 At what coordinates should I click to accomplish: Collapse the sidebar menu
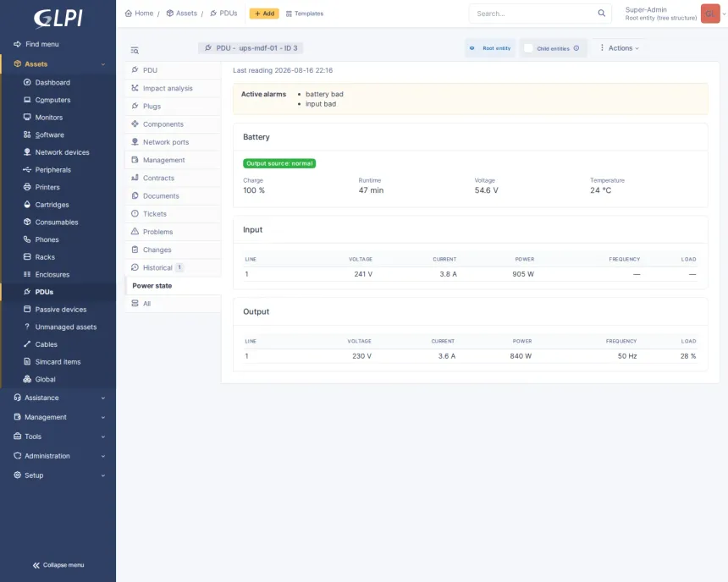(58, 565)
